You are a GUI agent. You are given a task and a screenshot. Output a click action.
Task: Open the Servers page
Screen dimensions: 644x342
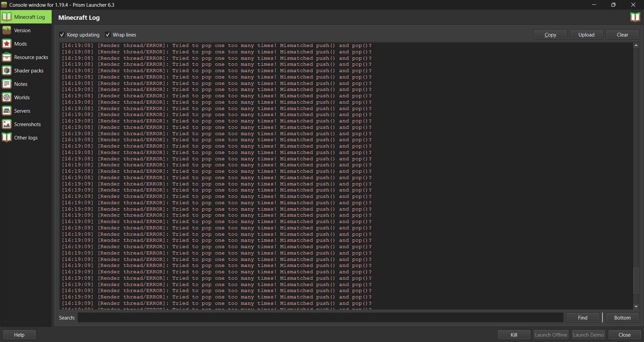(22, 111)
